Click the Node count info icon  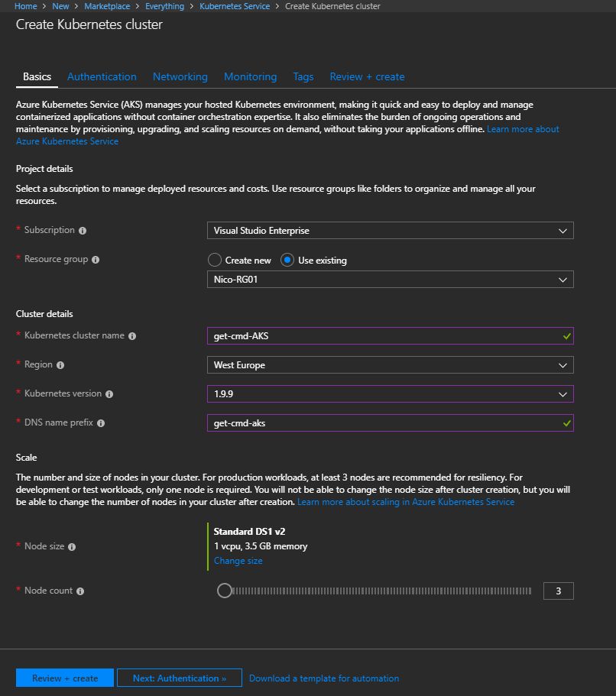pyautogui.click(x=80, y=591)
